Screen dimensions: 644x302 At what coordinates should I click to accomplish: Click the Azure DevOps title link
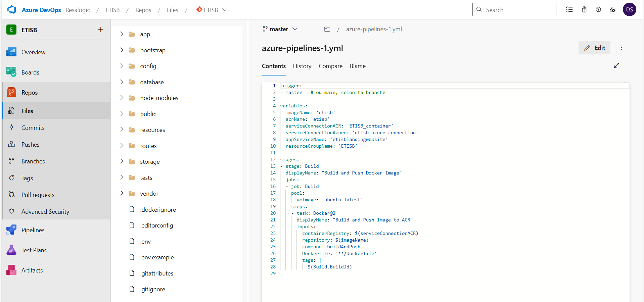[41, 10]
